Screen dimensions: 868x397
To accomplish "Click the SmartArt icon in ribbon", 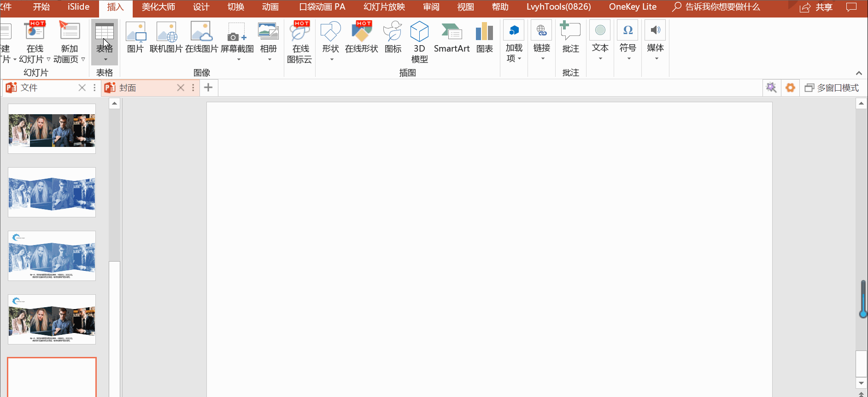I will (452, 38).
